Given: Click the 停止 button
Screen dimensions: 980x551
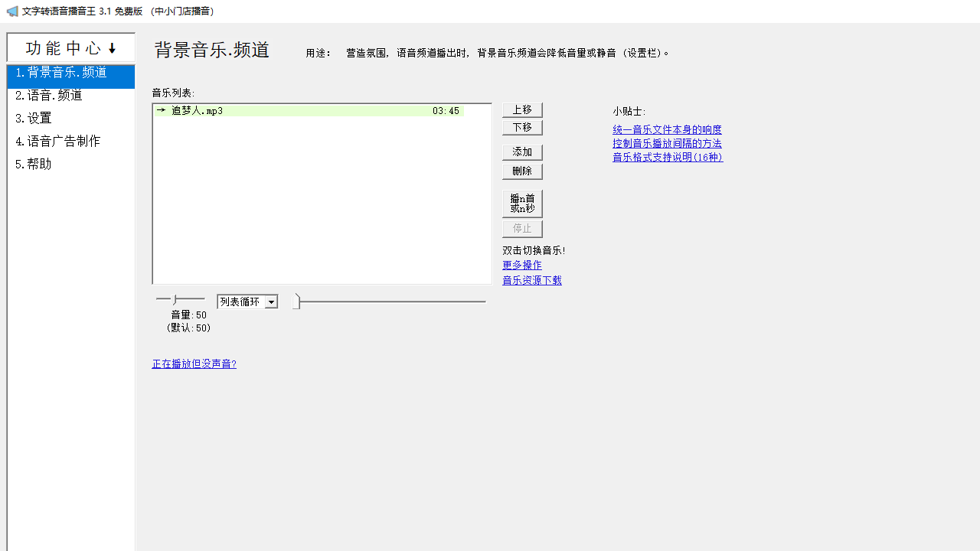Looking at the screenshot, I should click(x=522, y=229).
